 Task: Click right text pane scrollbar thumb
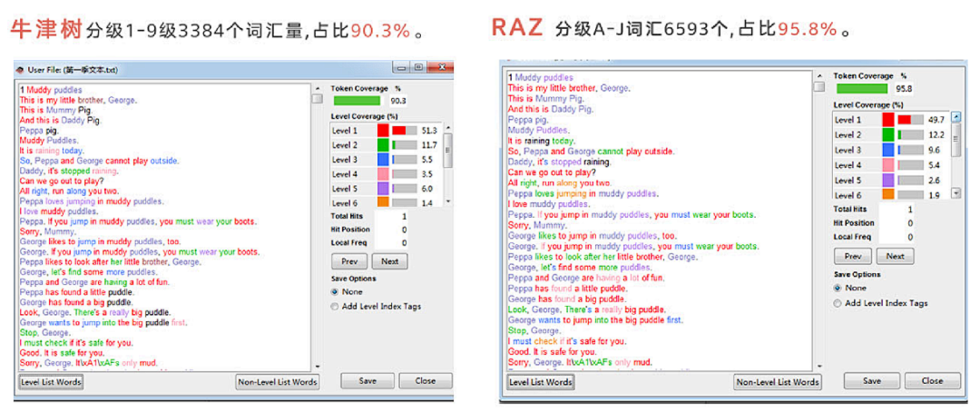[x=818, y=86]
